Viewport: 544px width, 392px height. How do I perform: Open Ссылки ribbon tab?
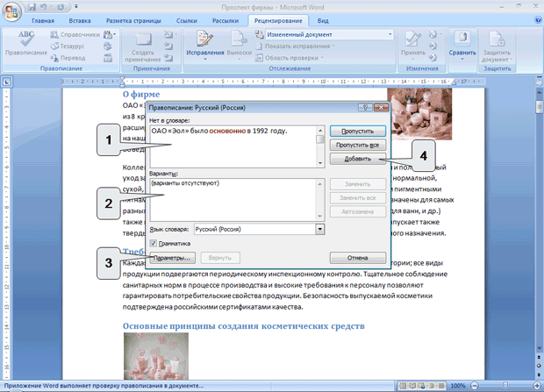point(187,20)
